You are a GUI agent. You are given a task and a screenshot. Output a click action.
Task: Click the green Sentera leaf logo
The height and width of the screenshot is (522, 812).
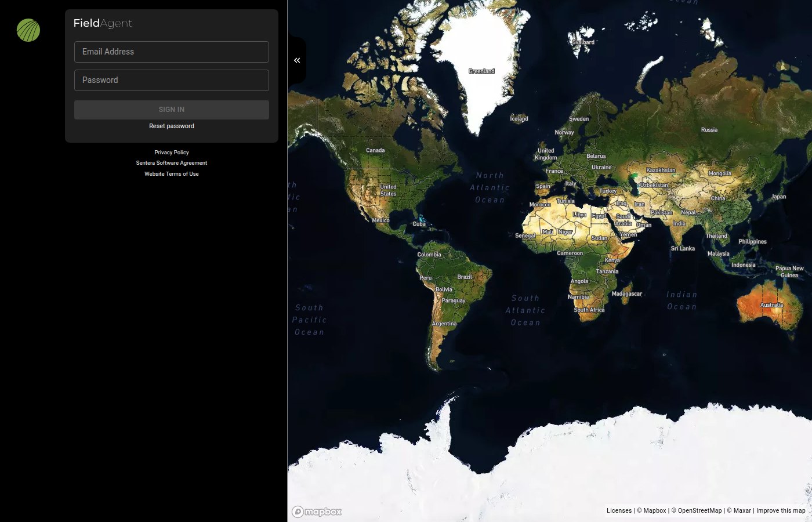tap(28, 30)
